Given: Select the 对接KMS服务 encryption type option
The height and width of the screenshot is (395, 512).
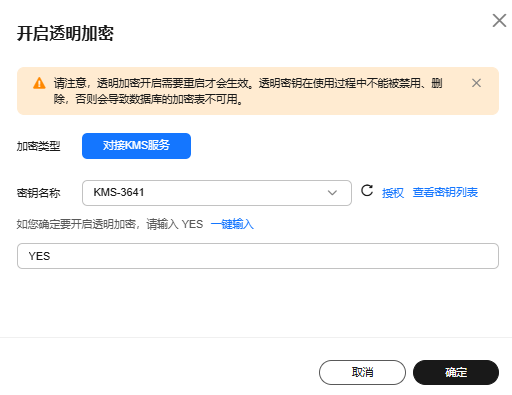Looking at the screenshot, I should tap(136, 146).
